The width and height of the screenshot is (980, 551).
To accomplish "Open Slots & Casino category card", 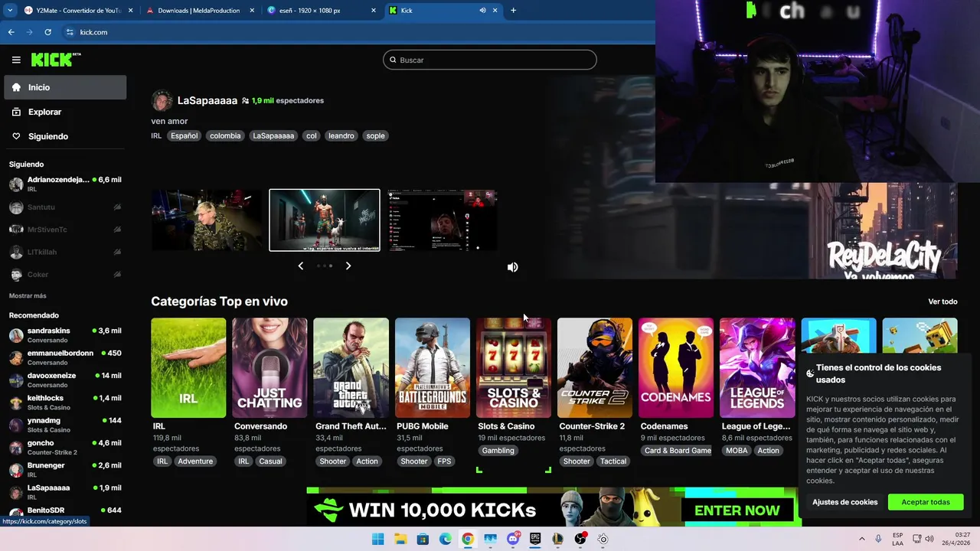I will 513,368.
